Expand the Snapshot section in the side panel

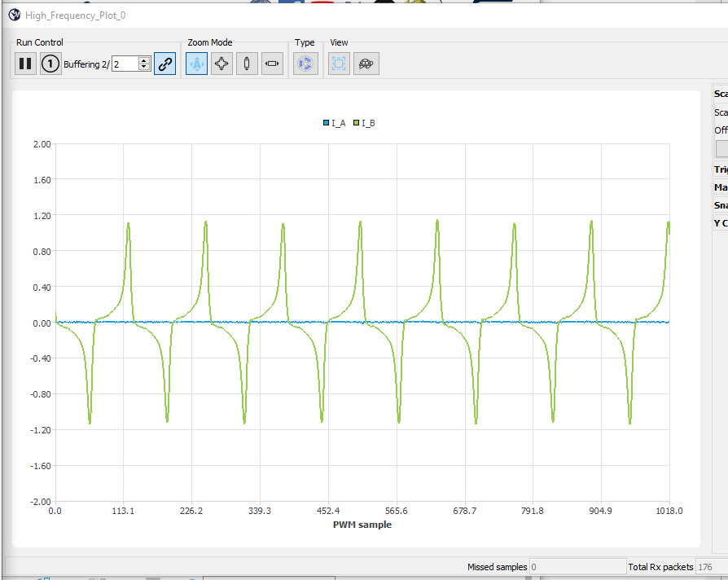tap(721, 205)
